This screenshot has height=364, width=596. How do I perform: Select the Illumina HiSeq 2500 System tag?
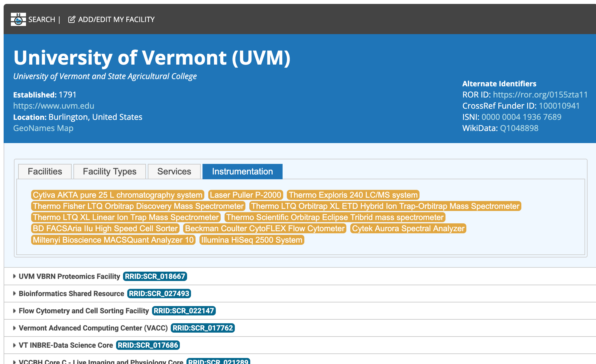coord(251,240)
